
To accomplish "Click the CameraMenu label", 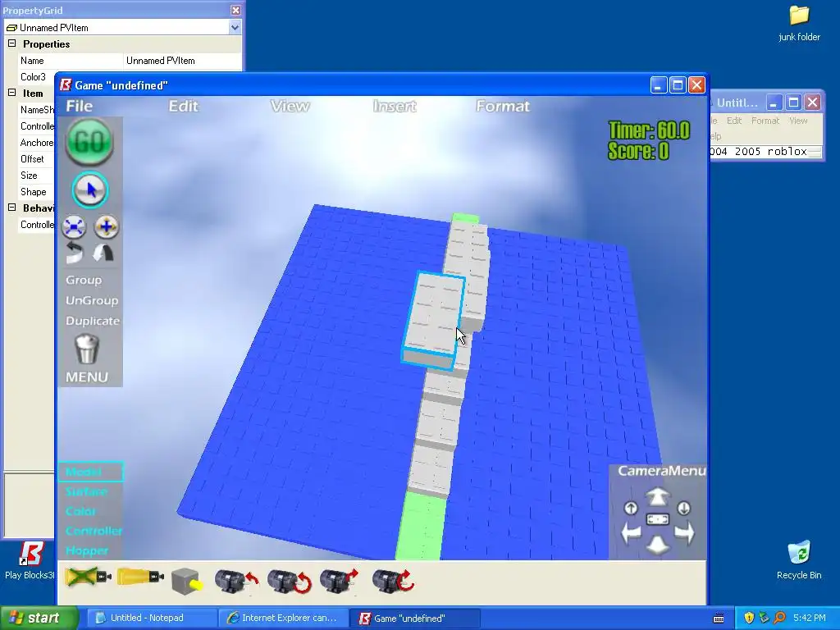I will [x=662, y=470].
